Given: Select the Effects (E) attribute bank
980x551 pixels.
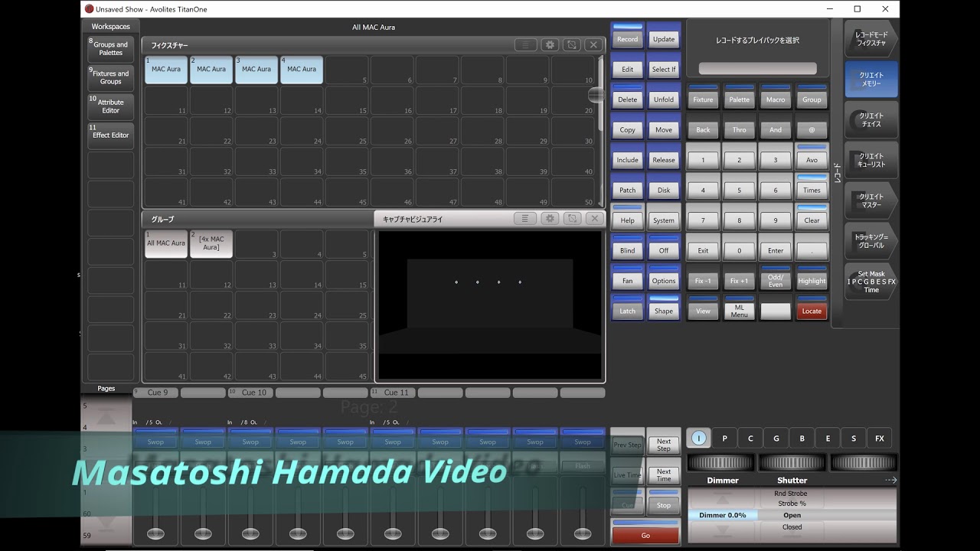Looking at the screenshot, I should coord(828,439).
